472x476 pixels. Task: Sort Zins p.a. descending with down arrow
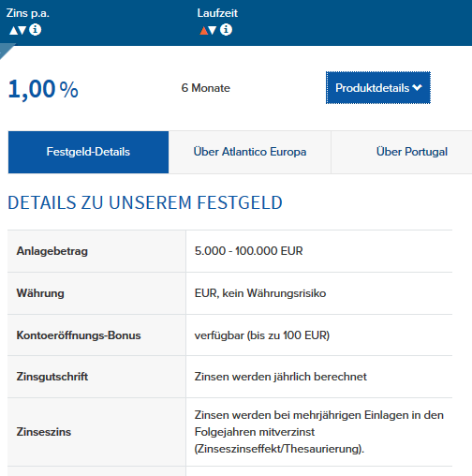22,30
